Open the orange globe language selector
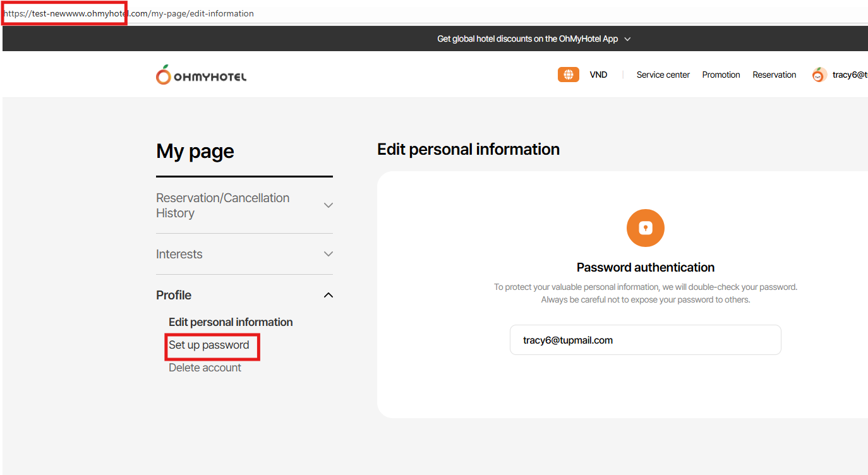This screenshot has height=475, width=868. pos(568,75)
